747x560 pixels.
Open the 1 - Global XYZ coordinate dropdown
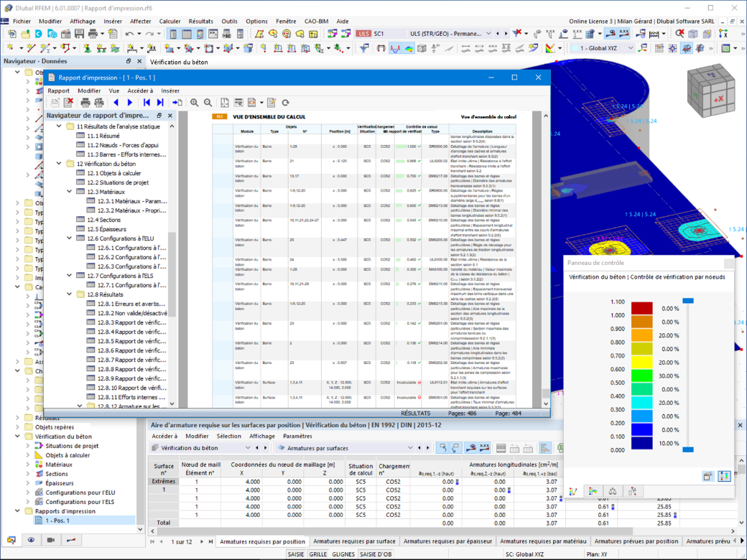[x=631, y=48]
